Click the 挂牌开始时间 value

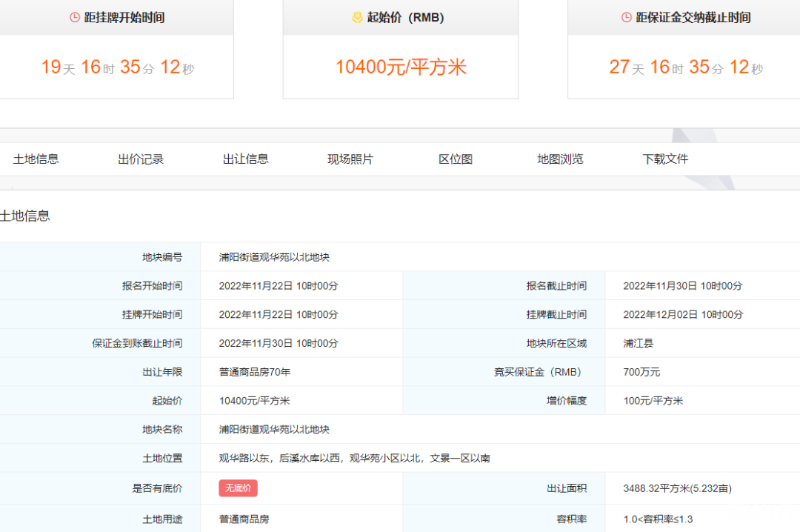[x=279, y=314]
